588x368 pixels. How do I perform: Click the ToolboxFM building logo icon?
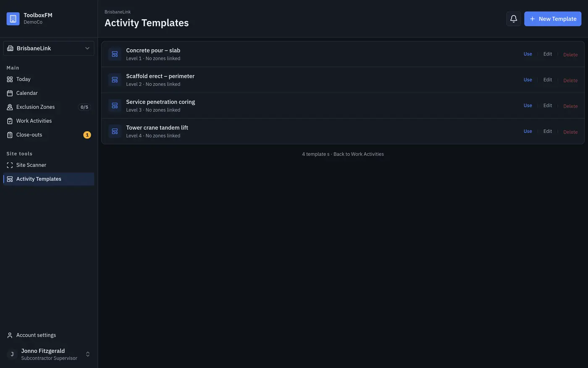(x=13, y=19)
